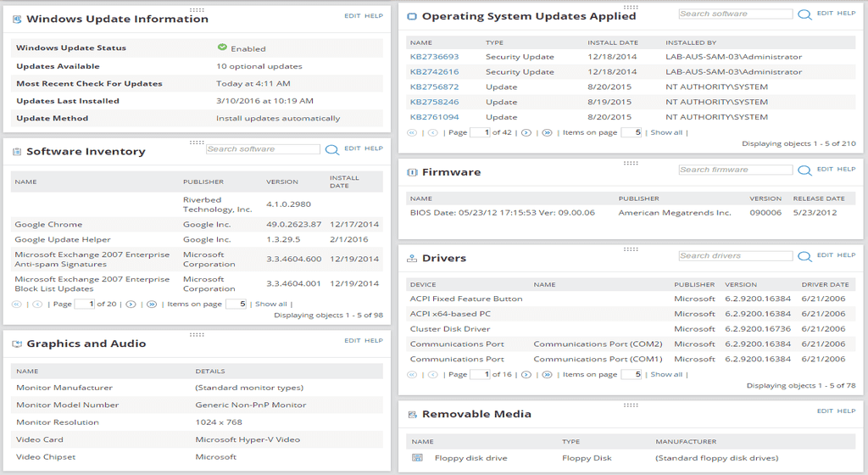Click items on page field for OS Updates
Viewport: 868px width, 475px height.
tap(632, 132)
